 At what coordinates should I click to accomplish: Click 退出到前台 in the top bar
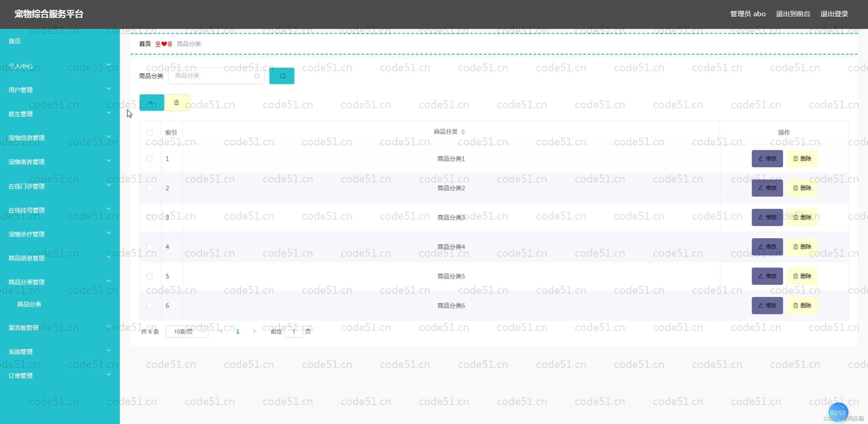point(793,14)
